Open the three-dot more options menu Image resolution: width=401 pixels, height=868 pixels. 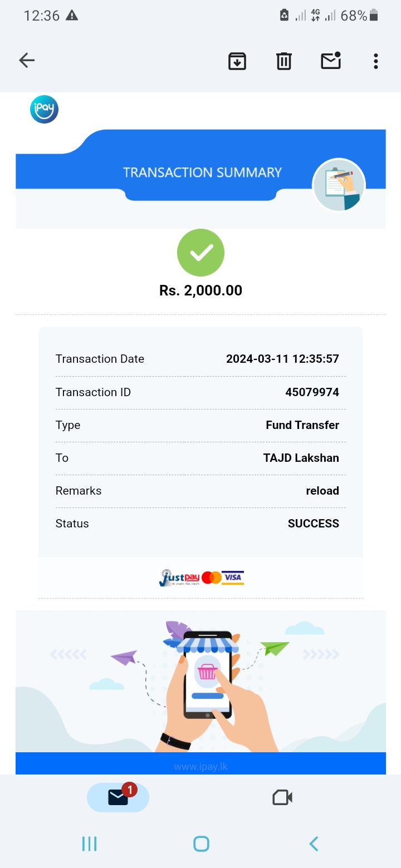click(x=376, y=61)
